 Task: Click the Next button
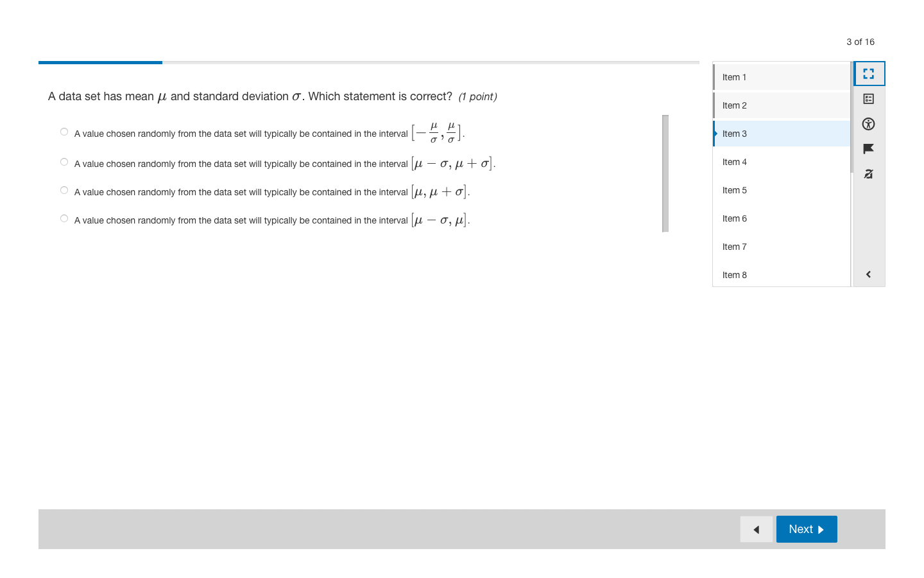(x=806, y=529)
